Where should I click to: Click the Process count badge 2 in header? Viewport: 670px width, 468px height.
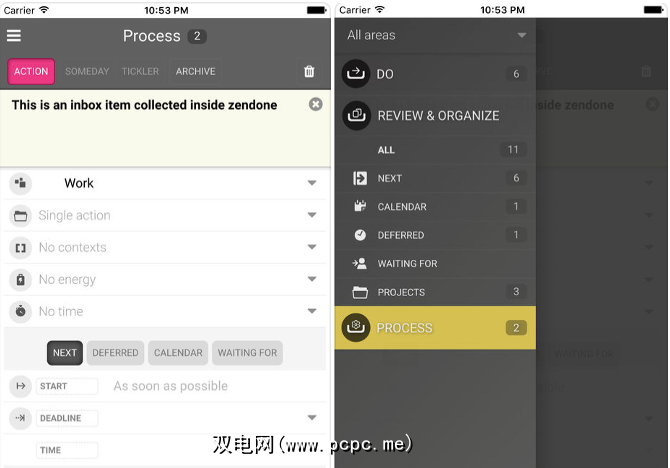[197, 36]
